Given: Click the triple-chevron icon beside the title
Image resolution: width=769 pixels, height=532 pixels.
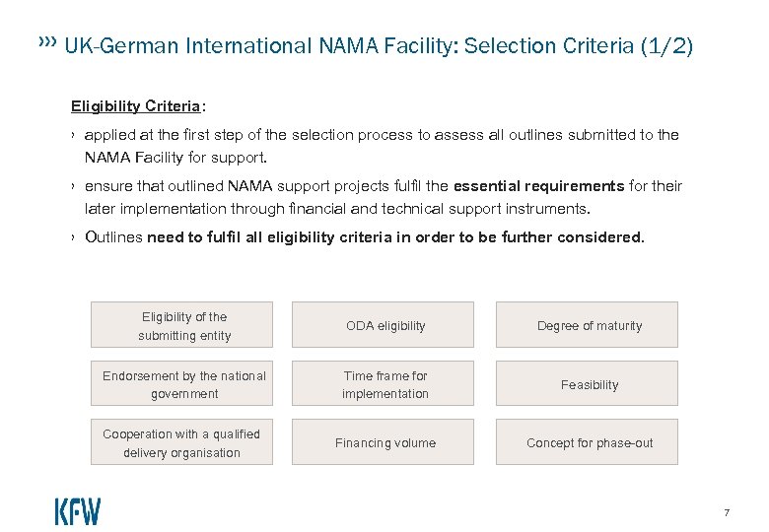Looking at the screenshot, I should (x=45, y=42).
